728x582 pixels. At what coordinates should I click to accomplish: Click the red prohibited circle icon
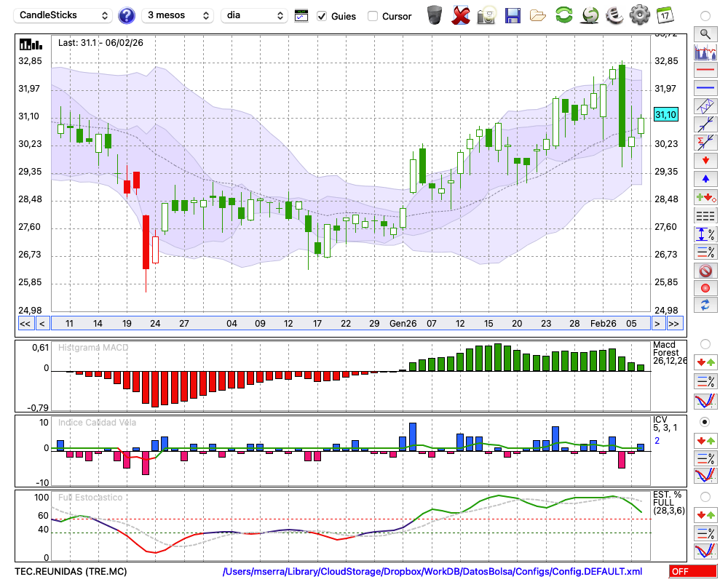click(705, 270)
